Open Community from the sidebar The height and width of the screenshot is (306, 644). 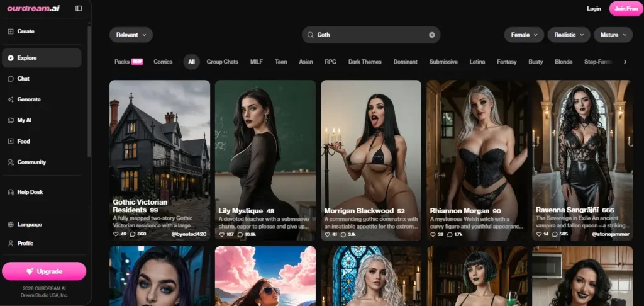coord(42,162)
